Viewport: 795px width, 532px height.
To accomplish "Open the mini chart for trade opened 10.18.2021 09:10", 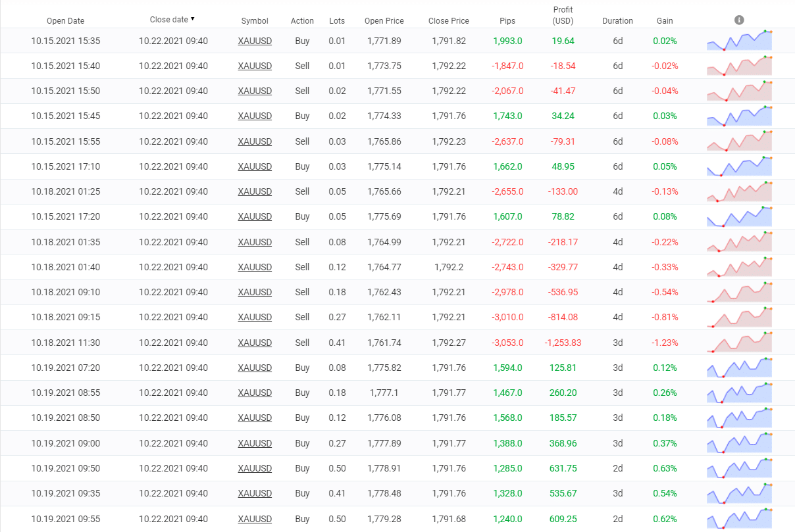I will [x=739, y=292].
